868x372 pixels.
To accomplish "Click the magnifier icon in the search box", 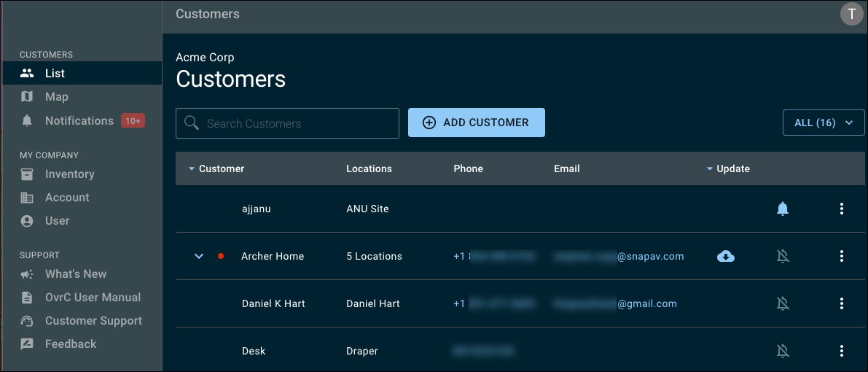I will click(x=192, y=123).
